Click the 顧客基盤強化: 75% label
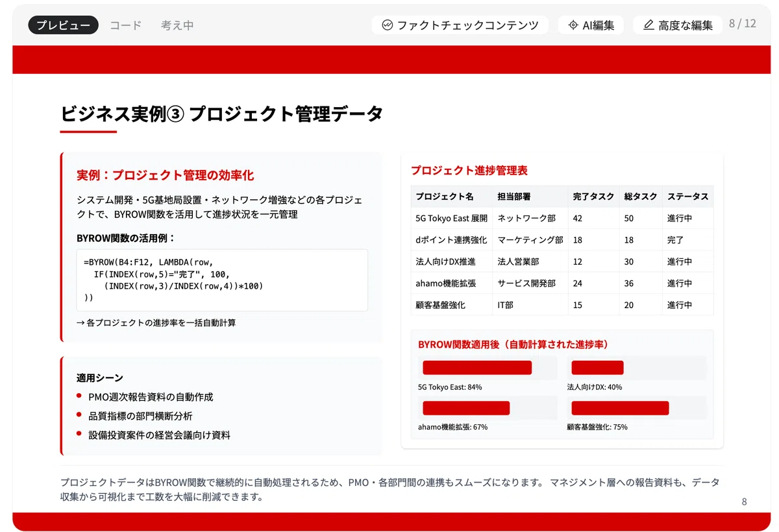This screenshot has height=532, width=779. pos(597,428)
